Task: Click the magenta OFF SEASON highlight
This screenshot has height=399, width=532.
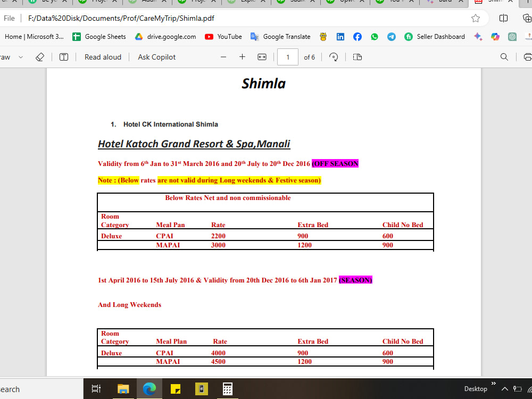Action: [335, 163]
